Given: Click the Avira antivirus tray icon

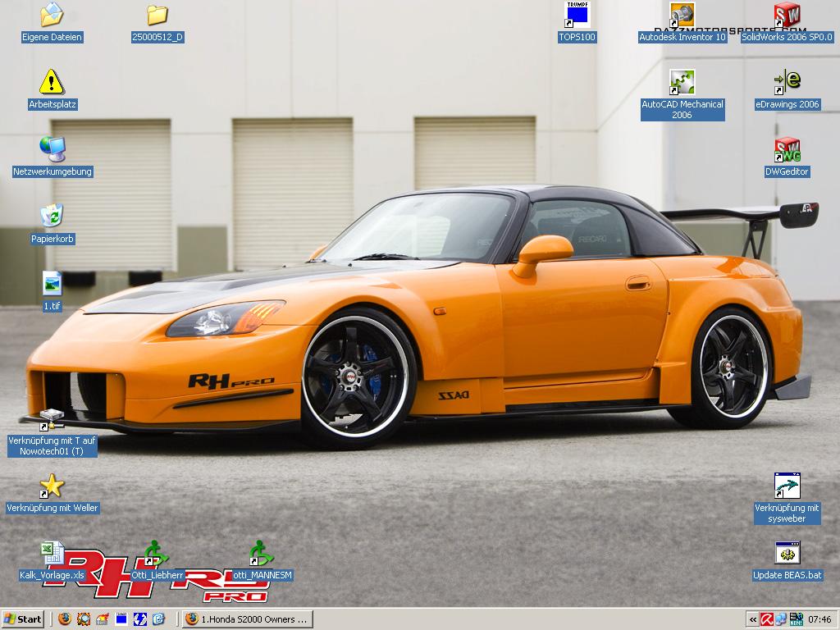Looking at the screenshot, I should coord(767,619).
